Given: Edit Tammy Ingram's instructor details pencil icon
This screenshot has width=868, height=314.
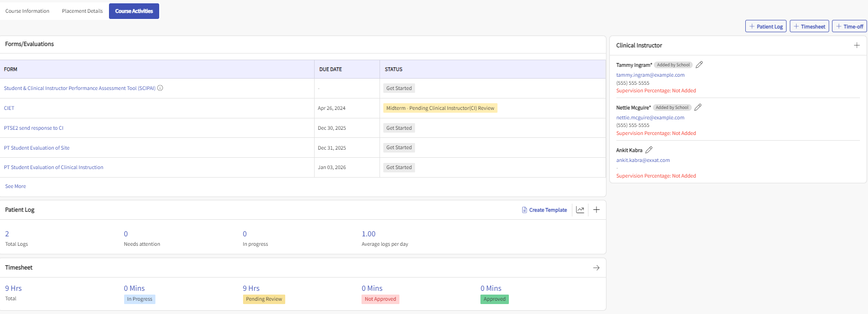Looking at the screenshot, I should coord(699,65).
